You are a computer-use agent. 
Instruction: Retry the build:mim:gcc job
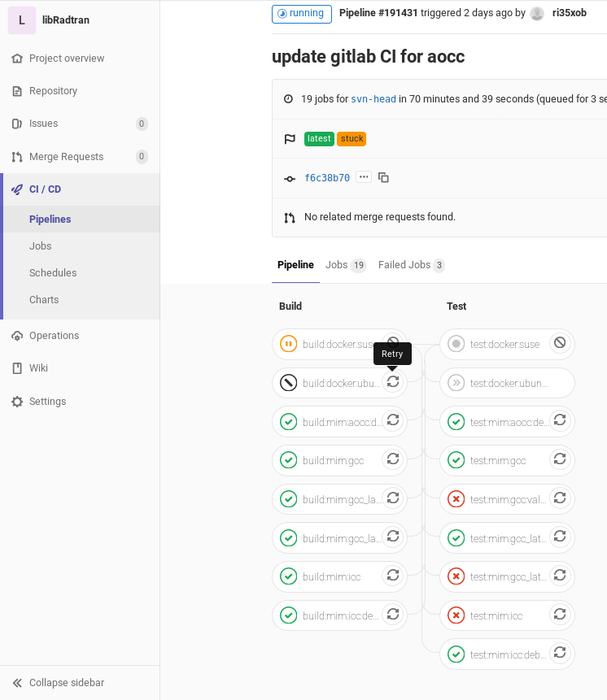click(x=393, y=459)
